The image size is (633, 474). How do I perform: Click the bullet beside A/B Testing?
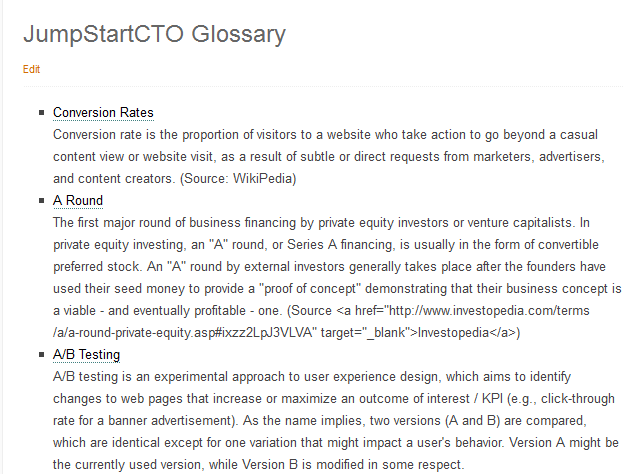(x=41, y=354)
